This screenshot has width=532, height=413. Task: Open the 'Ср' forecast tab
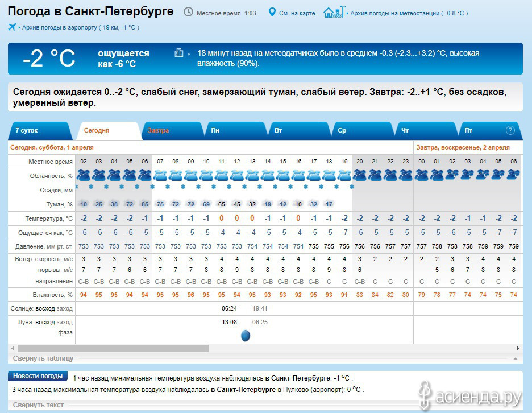[363, 131]
